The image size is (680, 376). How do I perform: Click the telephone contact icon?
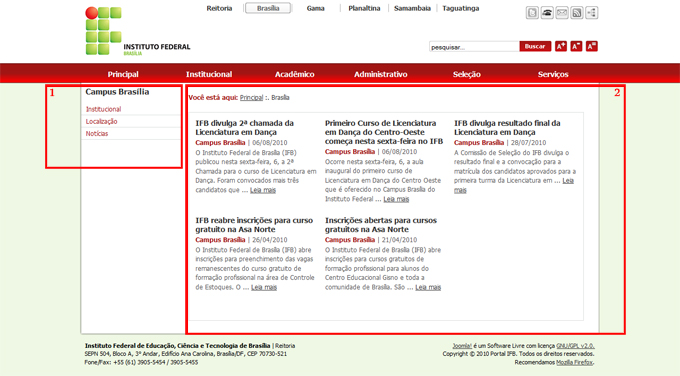point(547,13)
